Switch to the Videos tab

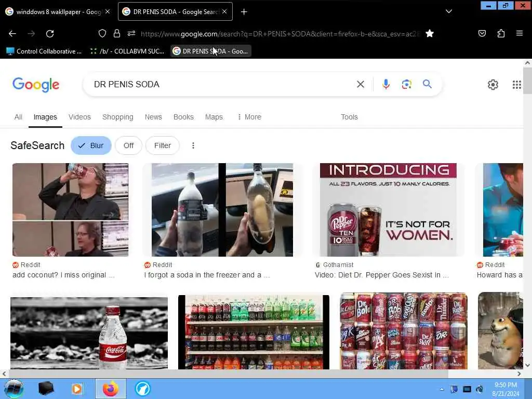pos(79,117)
